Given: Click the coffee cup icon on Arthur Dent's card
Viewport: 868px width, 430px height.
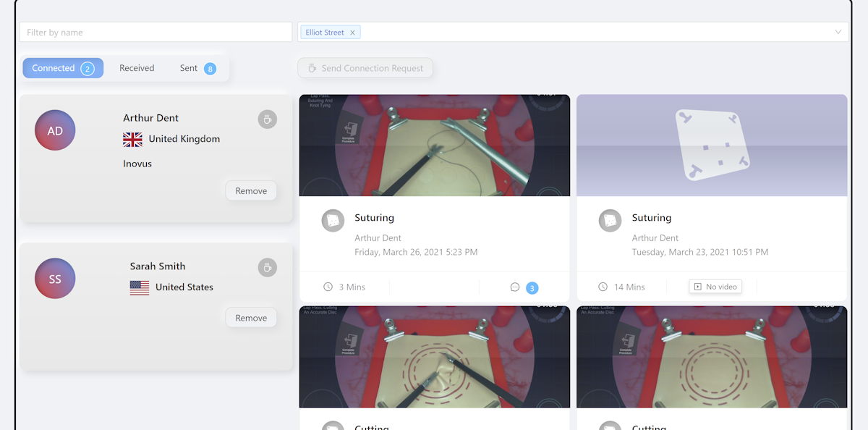Looking at the screenshot, I should [268, 119].
